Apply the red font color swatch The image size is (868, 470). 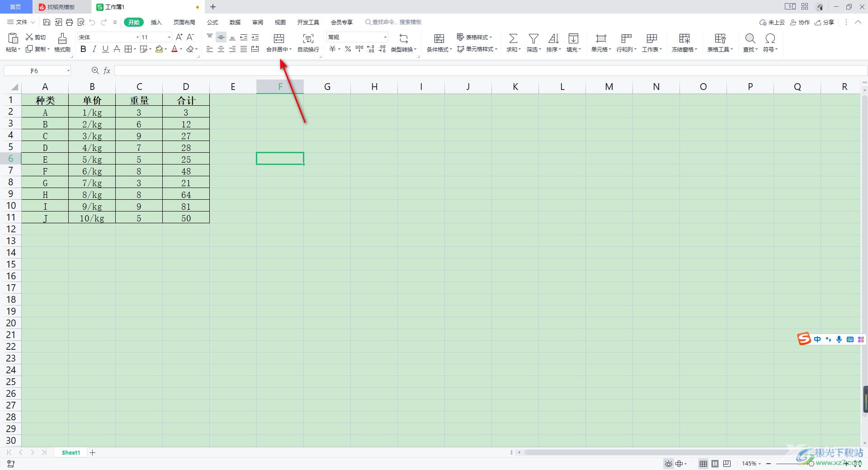175,49
